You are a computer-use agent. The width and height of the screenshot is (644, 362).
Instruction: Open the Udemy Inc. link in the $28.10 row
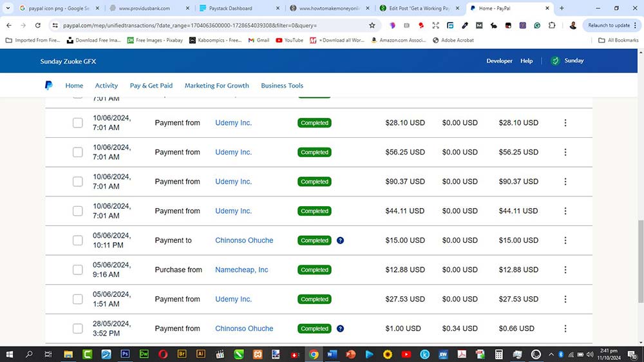coord(233,123)
